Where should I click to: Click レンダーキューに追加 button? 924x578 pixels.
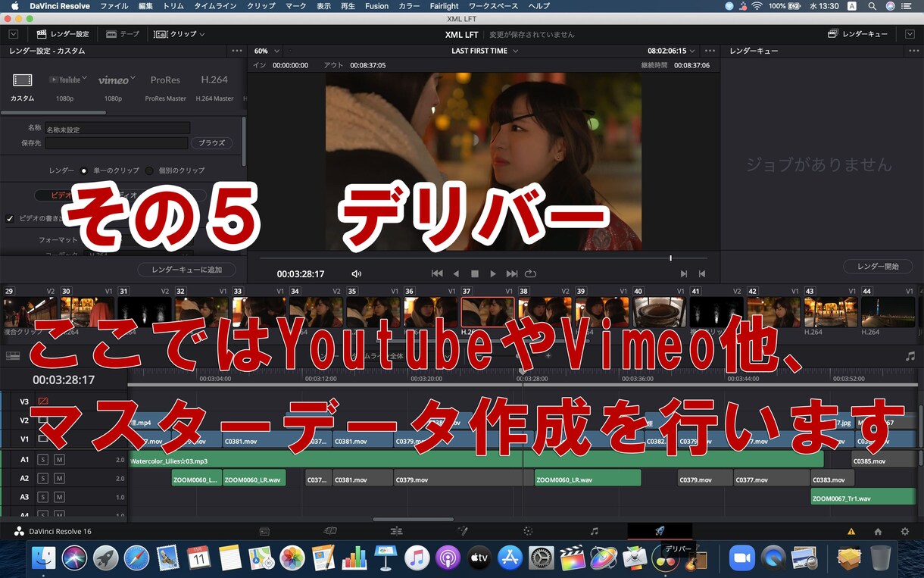(x=186, y=270)
